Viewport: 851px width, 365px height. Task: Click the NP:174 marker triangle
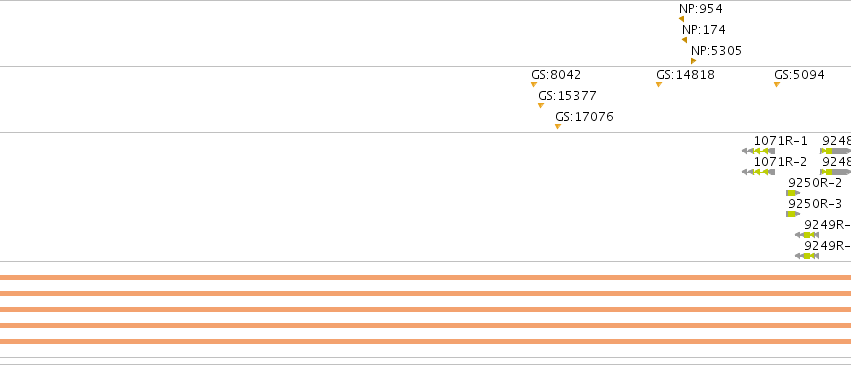point(684,40)
